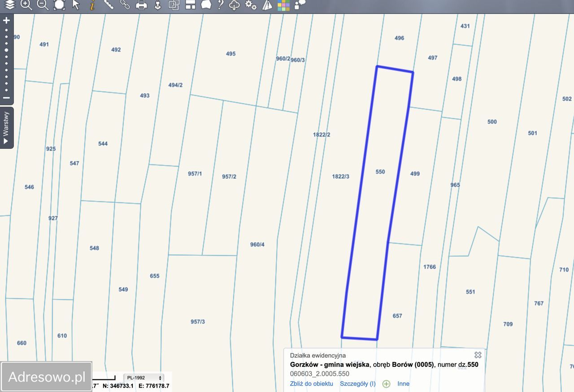This screenshot has width=574, height=392.
Task: Click the cloud download icon
Action: click(235, 5)
